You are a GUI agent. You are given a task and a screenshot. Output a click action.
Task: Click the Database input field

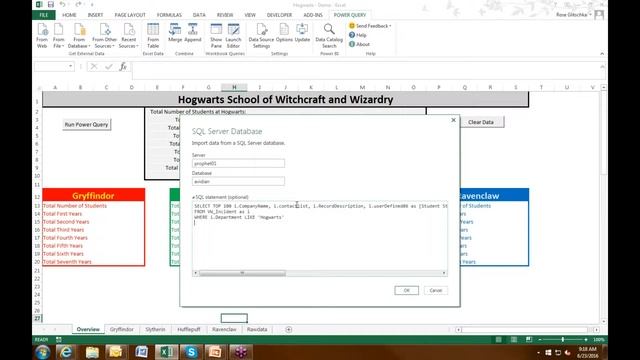coord(238,181)
